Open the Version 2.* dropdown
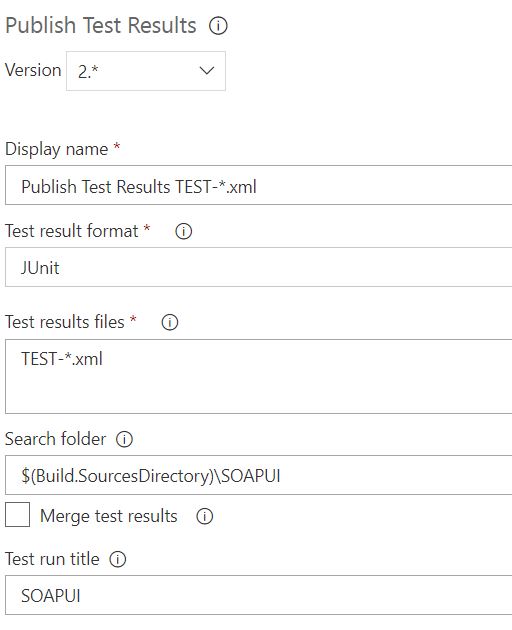This screenshot has width=512, height=630. click(146, 71)
